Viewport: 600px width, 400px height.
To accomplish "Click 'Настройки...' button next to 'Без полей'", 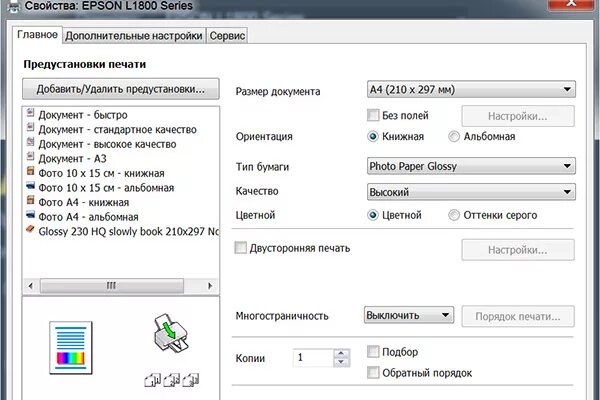I will pyautogui.click(x=518, y=116).
